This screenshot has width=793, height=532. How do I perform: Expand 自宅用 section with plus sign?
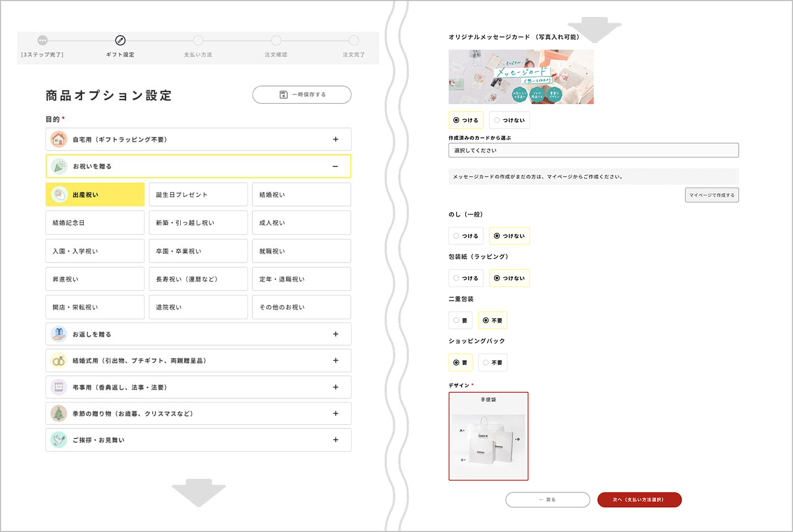coord(335,139)
